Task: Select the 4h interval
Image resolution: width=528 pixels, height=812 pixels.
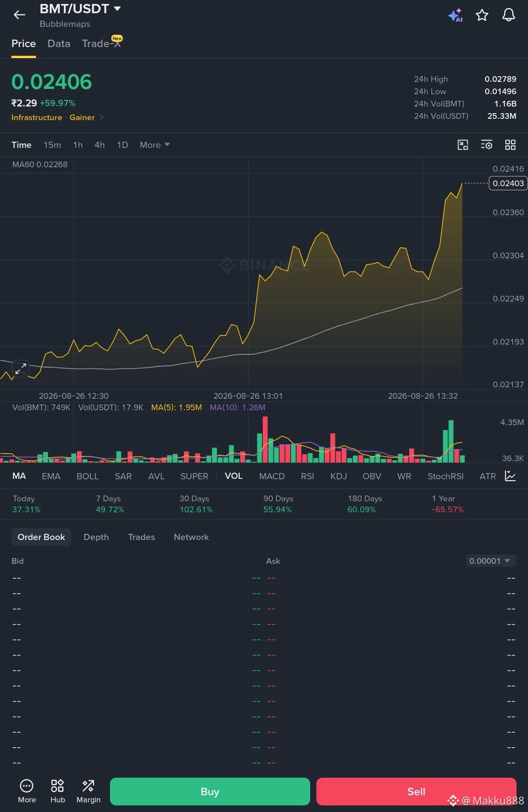Action: click(100, 145)
